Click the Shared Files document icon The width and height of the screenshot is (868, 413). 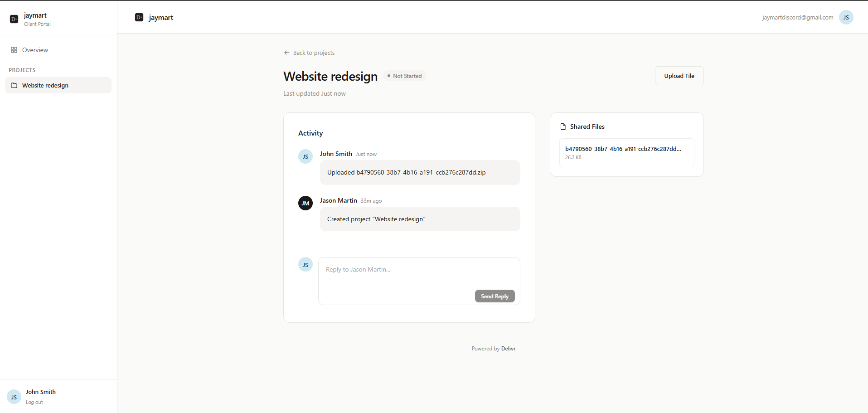[x=563, y=126]
